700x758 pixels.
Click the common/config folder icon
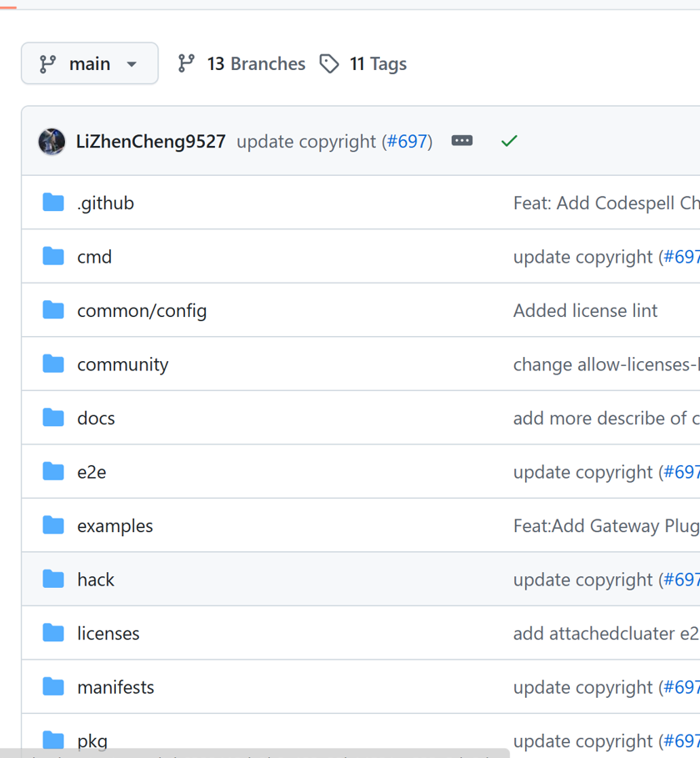pos(53,310)
